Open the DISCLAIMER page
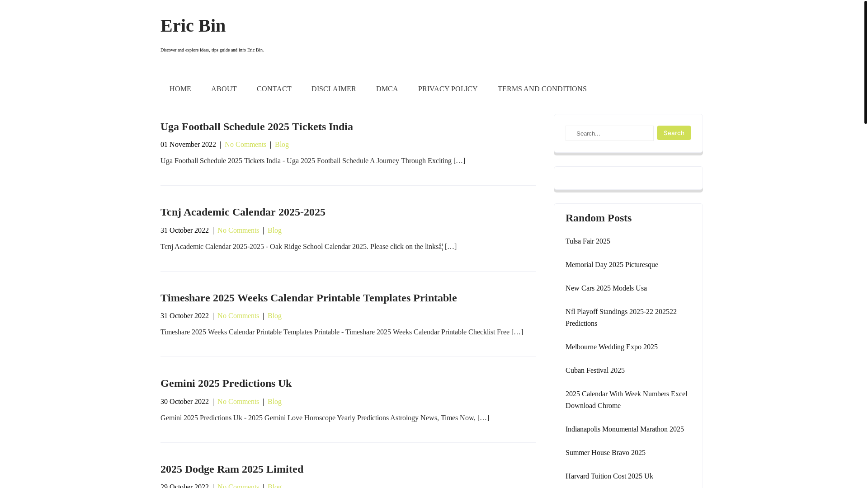Screen dimensions: 868x488 (334, 89)
